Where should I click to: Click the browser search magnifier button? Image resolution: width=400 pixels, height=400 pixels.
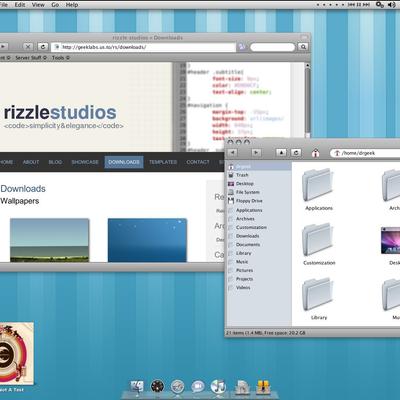(x=303, y=47)
